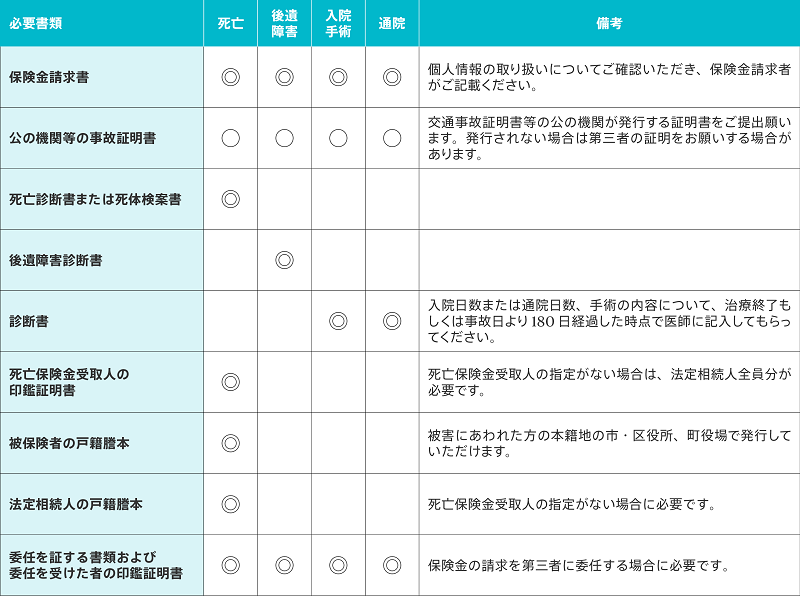
Task: Select the 入院手術 column header
Action: click(338, 23)
